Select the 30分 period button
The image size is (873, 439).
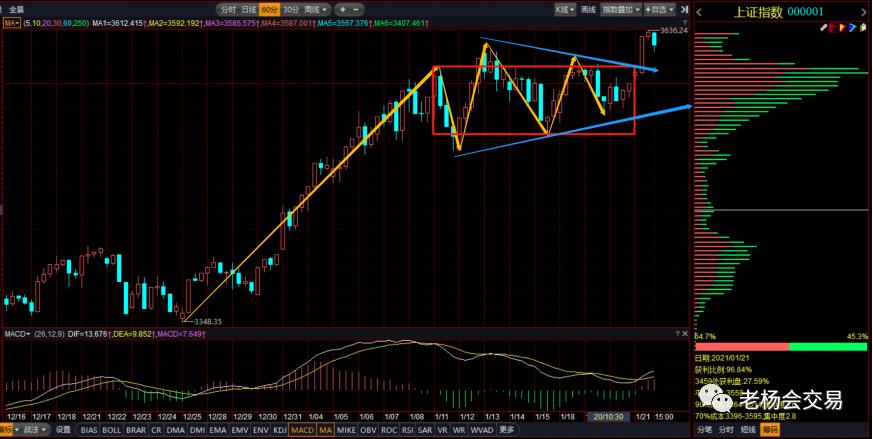click(x=290, y=9)
